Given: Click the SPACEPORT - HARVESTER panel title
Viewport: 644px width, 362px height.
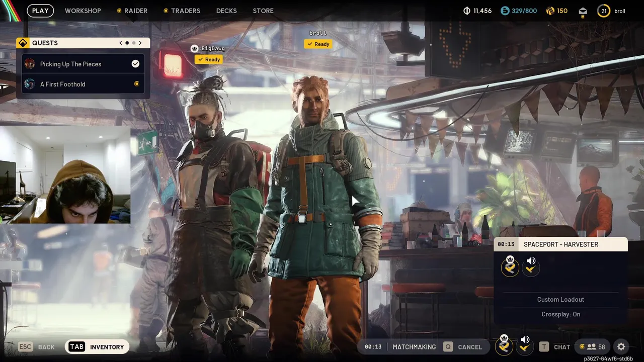Looking at the screenshot, I should pos(561,244).
